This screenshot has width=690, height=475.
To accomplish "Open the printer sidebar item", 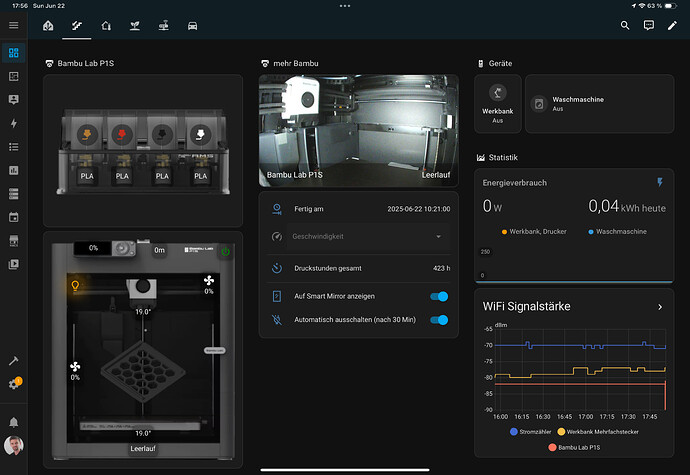I will (14, 240).
